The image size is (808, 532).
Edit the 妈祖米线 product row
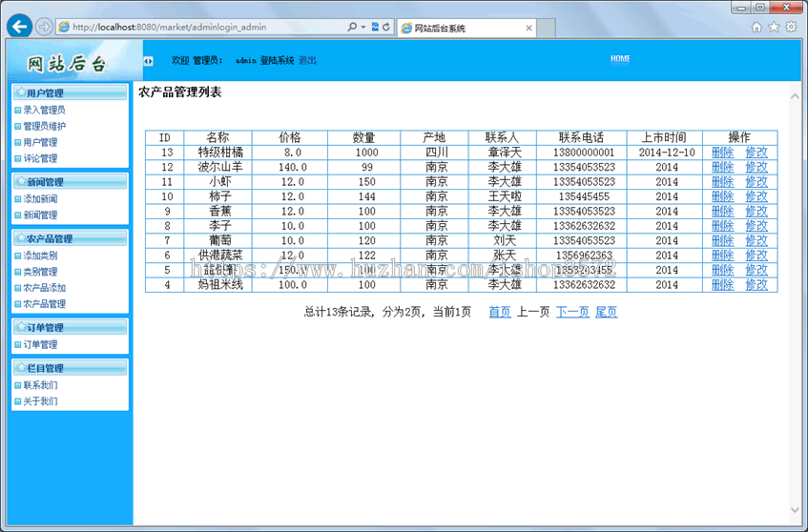coord(756,285)
